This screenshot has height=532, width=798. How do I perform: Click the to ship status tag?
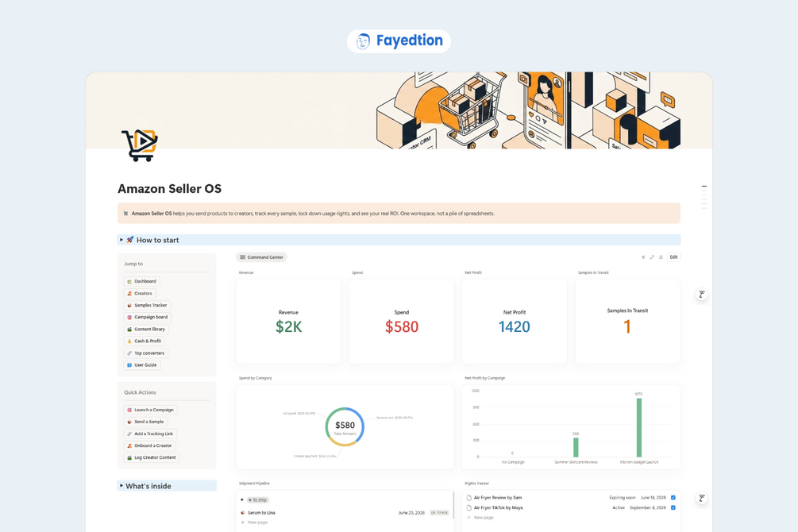click(258, 500)
